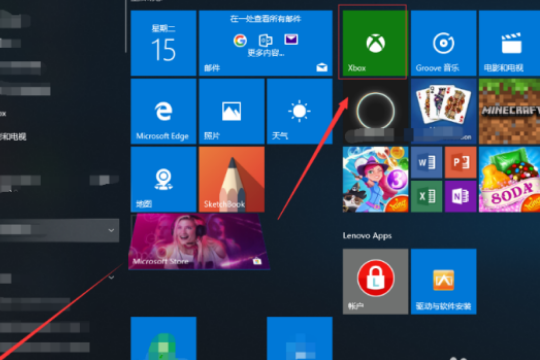This screenshot has height=360, width=540.
Task: Open Bubble Witch 3 game tile
Action: pos(375,179)
